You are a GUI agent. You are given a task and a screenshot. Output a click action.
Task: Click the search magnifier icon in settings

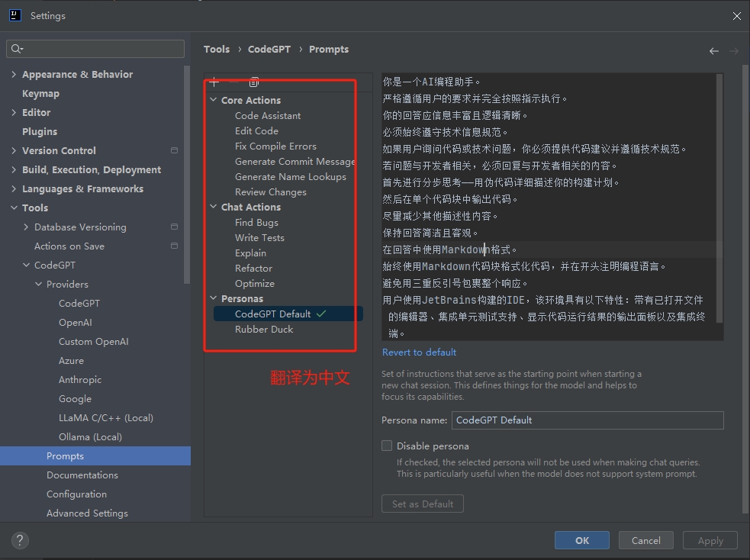point(17,49)
